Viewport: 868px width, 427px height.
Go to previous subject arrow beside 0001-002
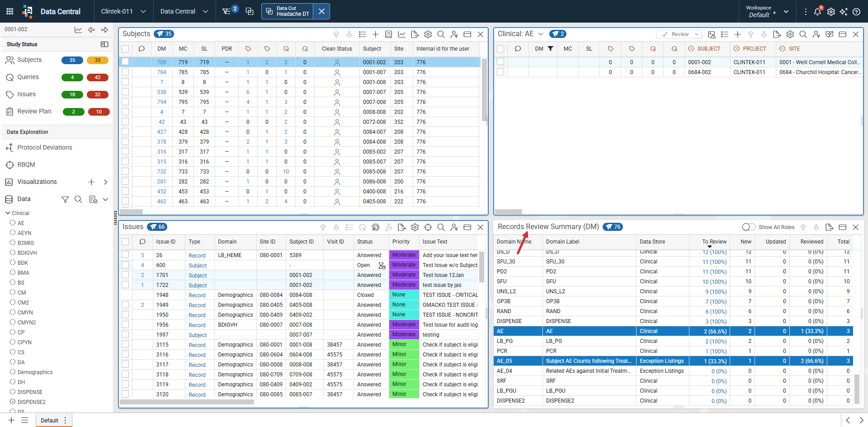click(91, 30)
